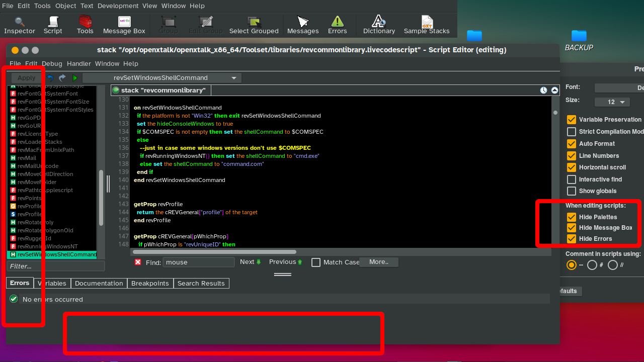This screenshot has height=362, width=644.
Task: Open the Font dropdown in preferences
Action: coord(619,88)
